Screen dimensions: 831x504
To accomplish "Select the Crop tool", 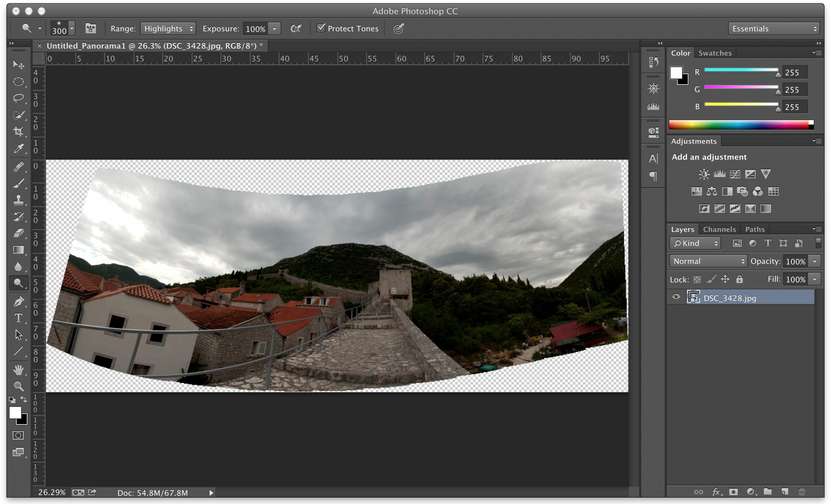I will 19,131.
